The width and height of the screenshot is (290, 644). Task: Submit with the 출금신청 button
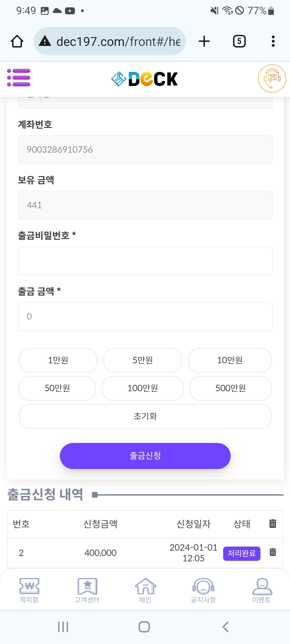coord(145,456)
